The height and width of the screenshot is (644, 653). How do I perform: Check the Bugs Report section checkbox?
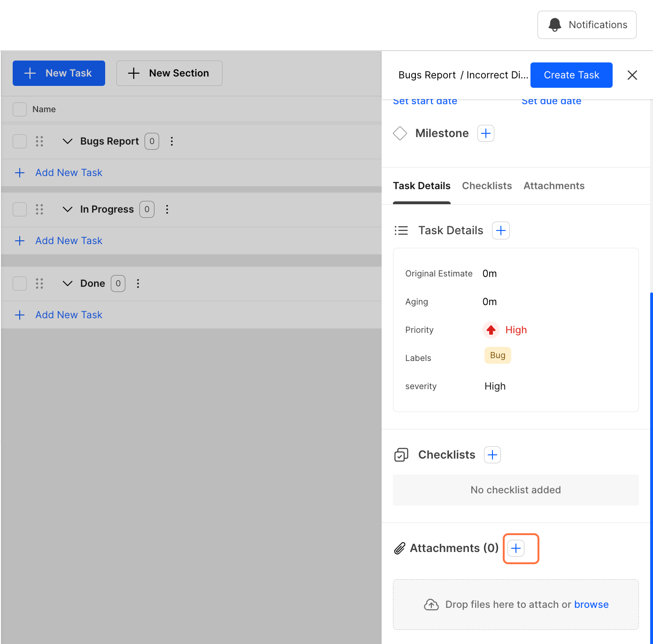[20, 141]
